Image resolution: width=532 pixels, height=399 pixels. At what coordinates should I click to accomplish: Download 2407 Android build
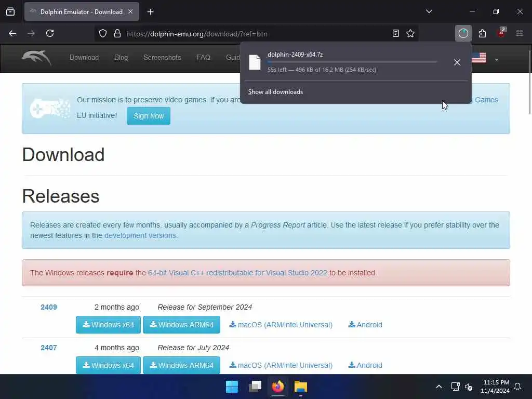pyautogui.click(x=365, y=365)
